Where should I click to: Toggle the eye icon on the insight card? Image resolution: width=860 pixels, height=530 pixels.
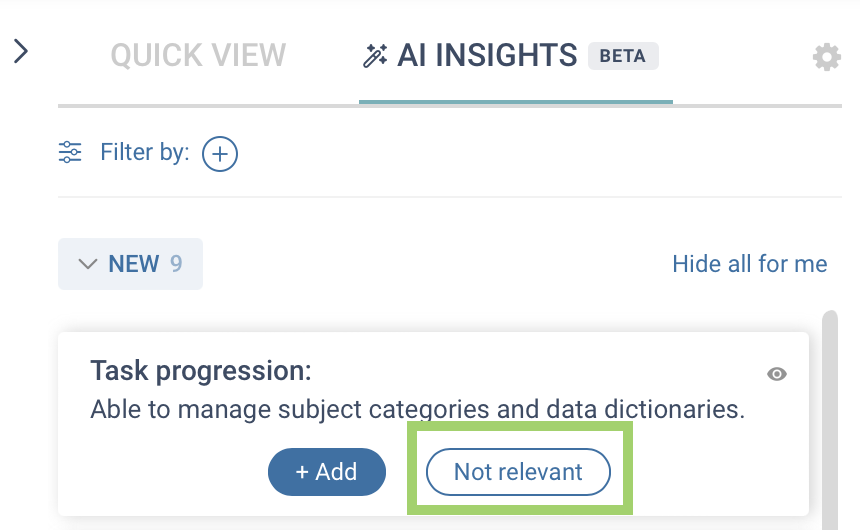click(776, 374)
